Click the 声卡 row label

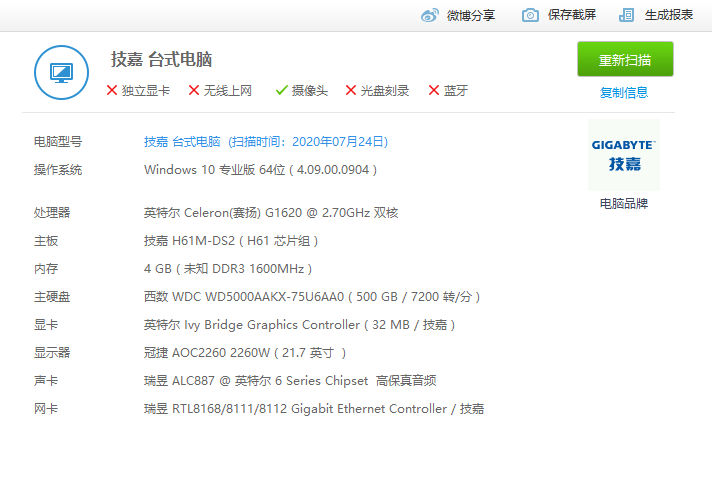(46, 381)
